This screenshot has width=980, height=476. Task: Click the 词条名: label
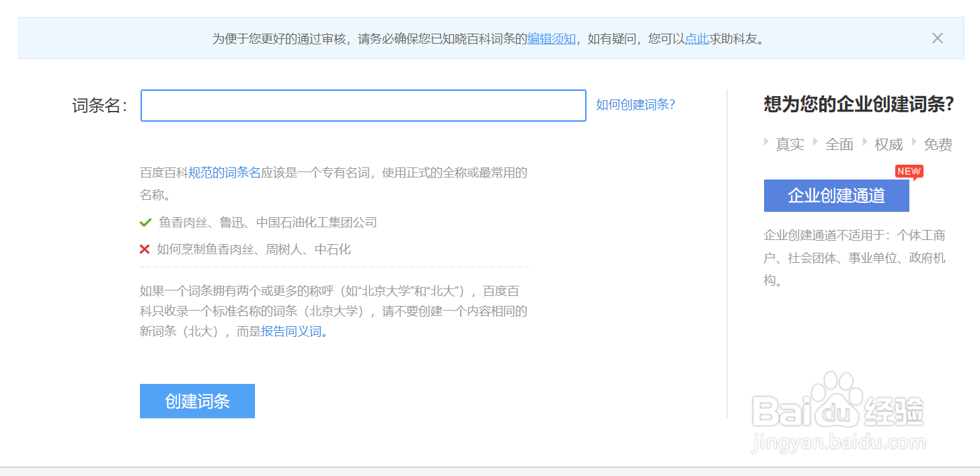pyautogui.click(x=100, y=106)
